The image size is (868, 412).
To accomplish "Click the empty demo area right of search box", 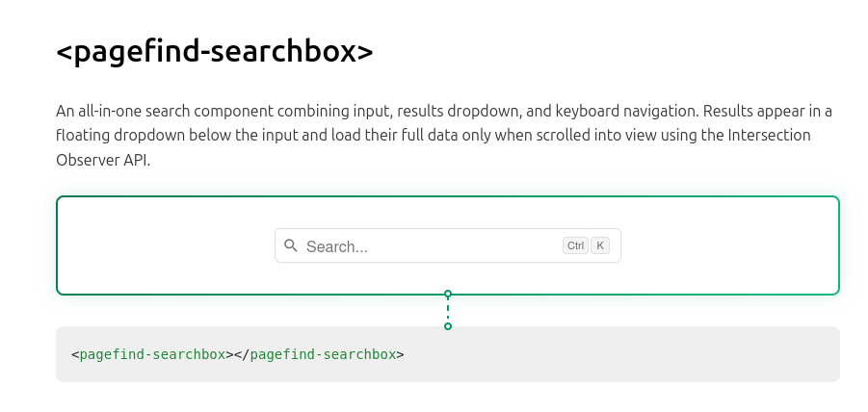I will tap(729, 245).
